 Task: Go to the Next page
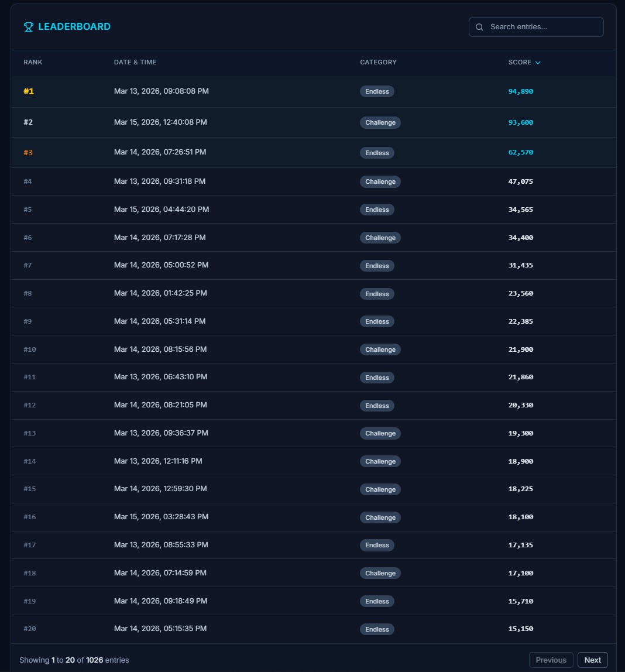[592, 660]
